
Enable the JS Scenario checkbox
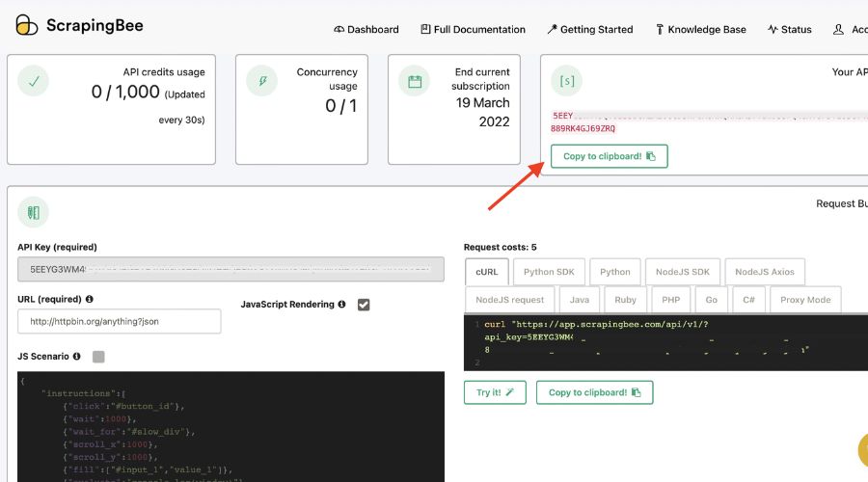point(98,357)
